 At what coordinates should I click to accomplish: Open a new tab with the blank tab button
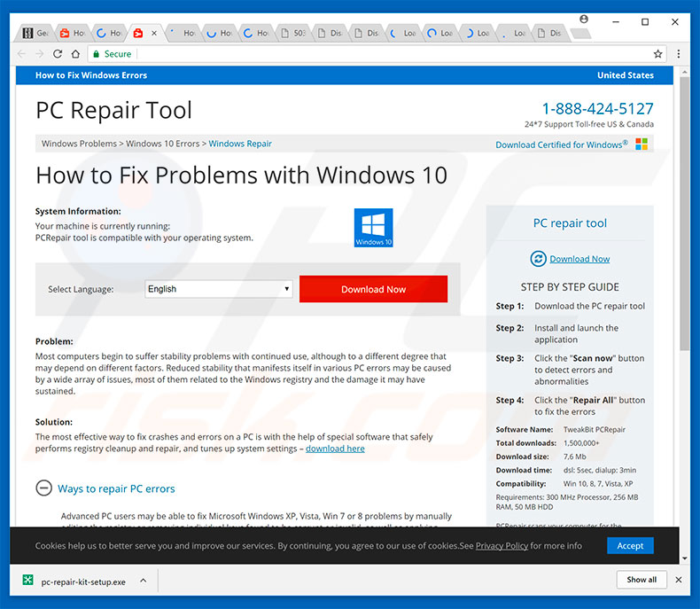(580, 34)
